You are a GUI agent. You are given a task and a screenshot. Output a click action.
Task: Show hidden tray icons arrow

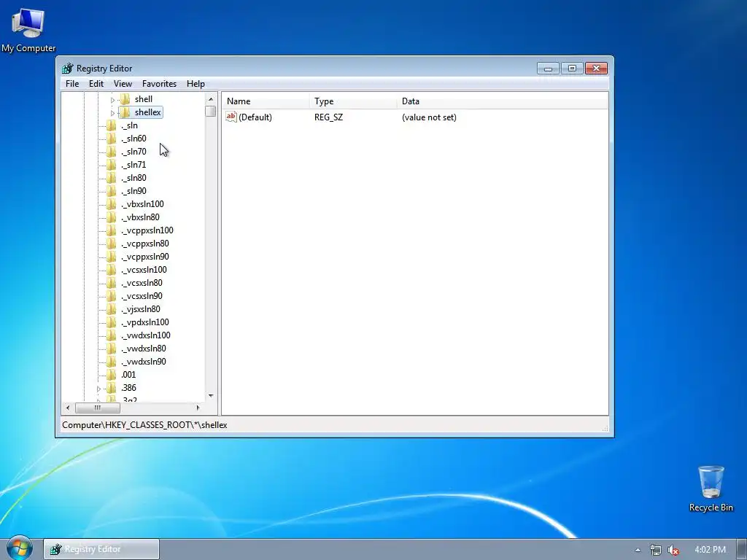[x=638, y=550]
